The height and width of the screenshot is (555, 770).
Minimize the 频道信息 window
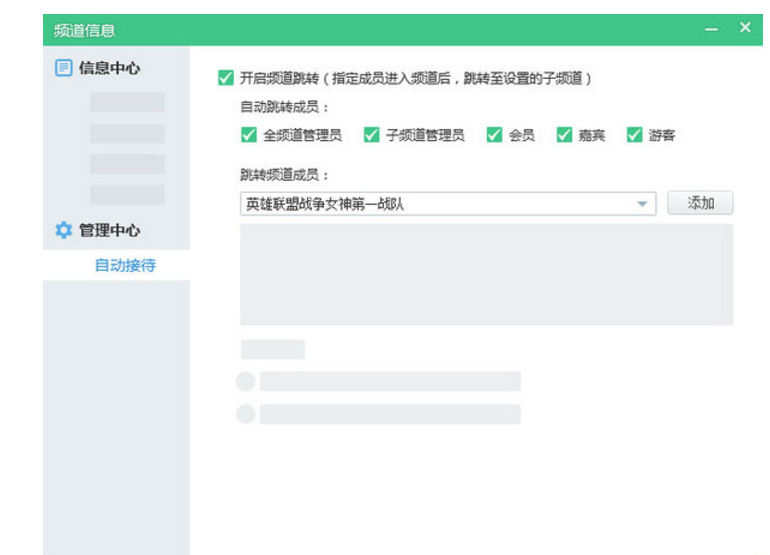tap(711, 30)
